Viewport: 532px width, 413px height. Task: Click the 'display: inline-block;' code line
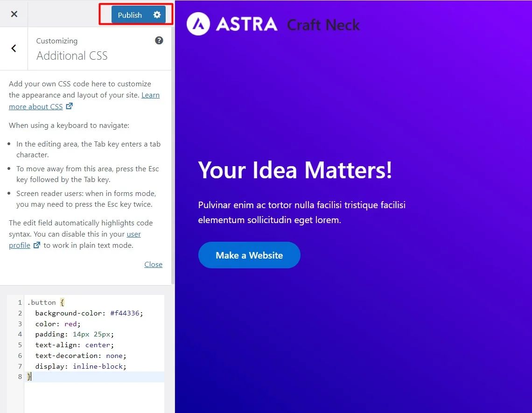click(x=81, y=366)
